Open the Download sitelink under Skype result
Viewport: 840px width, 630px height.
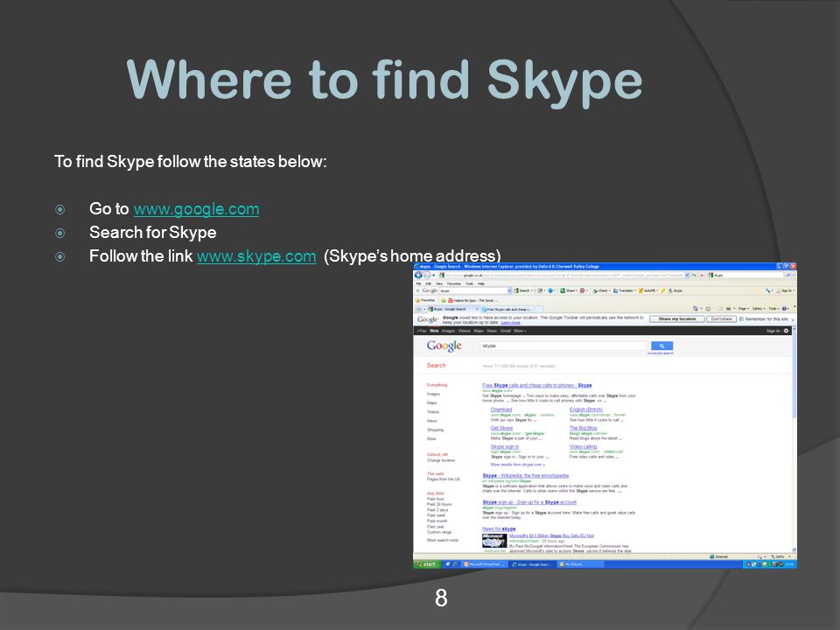pyautogui.click(x=500, y=409)
